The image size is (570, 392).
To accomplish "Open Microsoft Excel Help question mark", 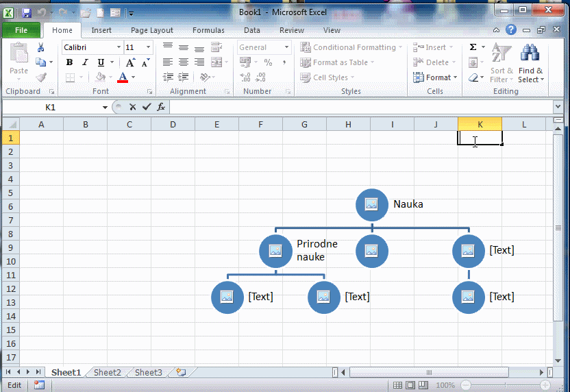I will click(511, 30).
